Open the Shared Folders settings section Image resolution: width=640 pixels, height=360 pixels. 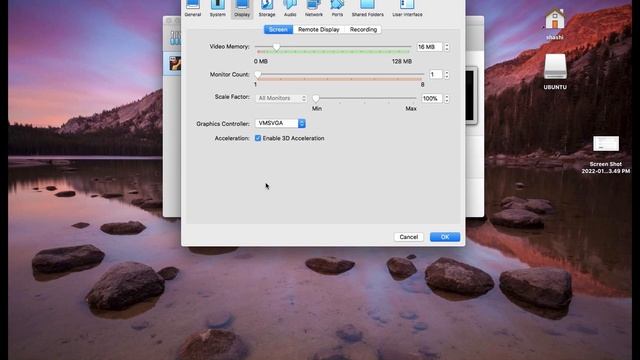(367, 8)
